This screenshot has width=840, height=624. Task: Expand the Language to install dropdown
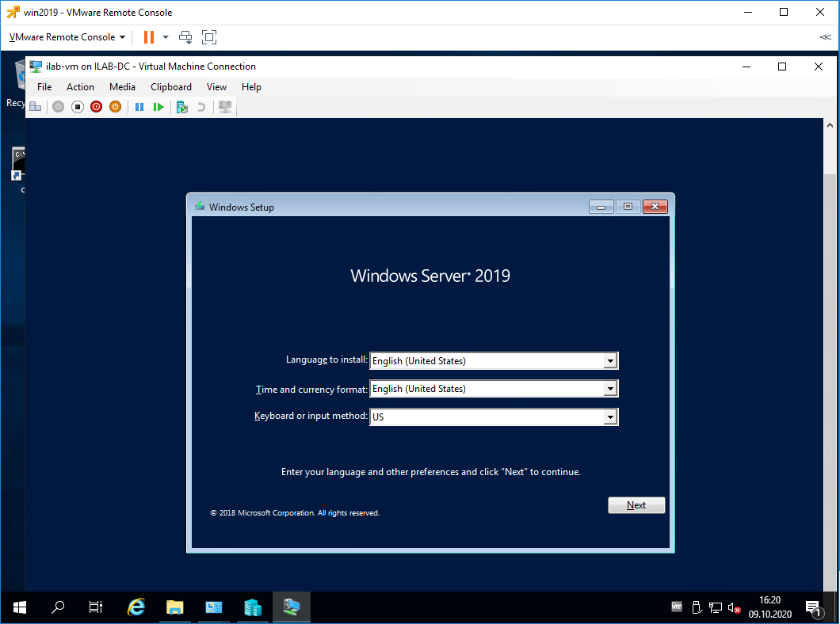(x=610, y=361)
